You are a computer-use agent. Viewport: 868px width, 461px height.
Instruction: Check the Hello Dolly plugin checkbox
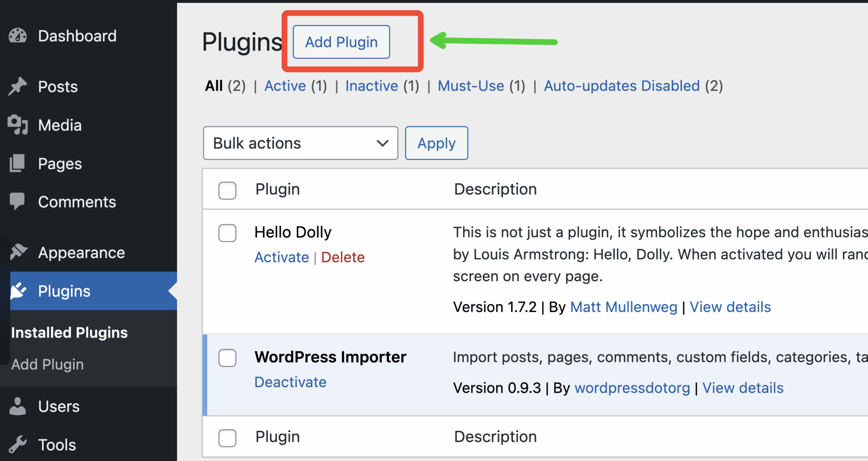[x=227, y=233]
